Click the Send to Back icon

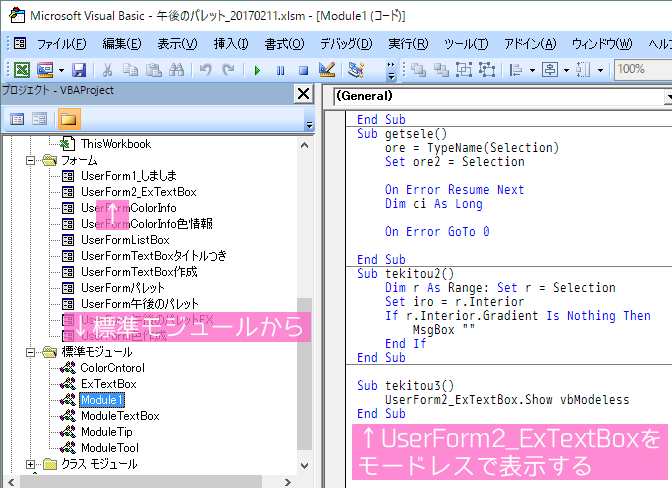pos(441,69)
